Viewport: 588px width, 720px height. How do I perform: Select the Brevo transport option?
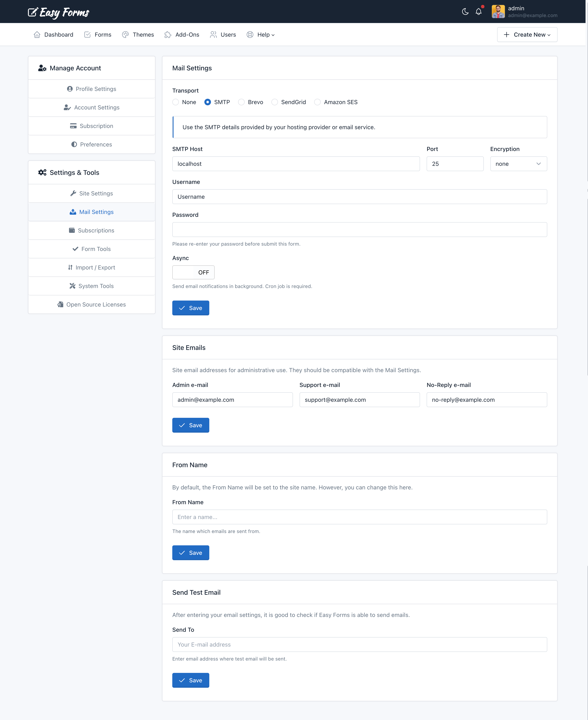click(x=241, y=102)
